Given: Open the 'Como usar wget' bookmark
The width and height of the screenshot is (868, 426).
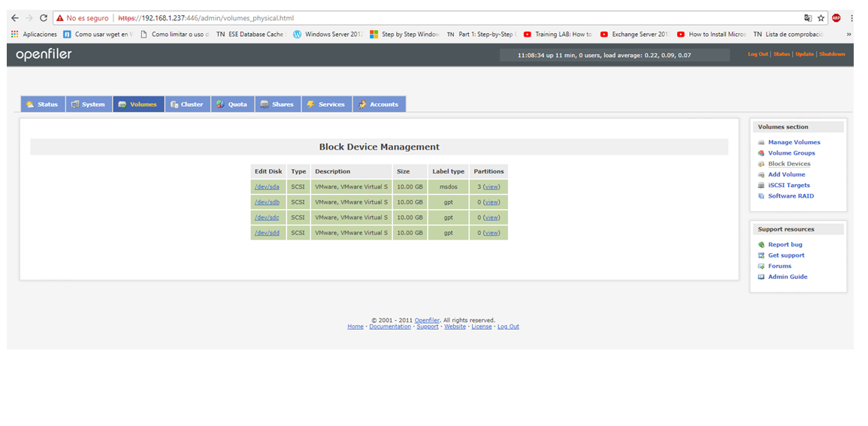Looking at the screenshot, I should click(x=98, y=34).
